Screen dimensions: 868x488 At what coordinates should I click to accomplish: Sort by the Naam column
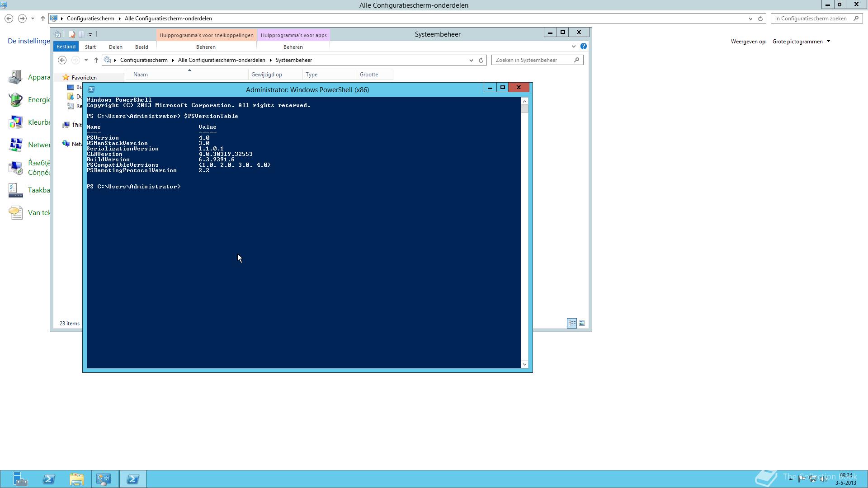186,75
